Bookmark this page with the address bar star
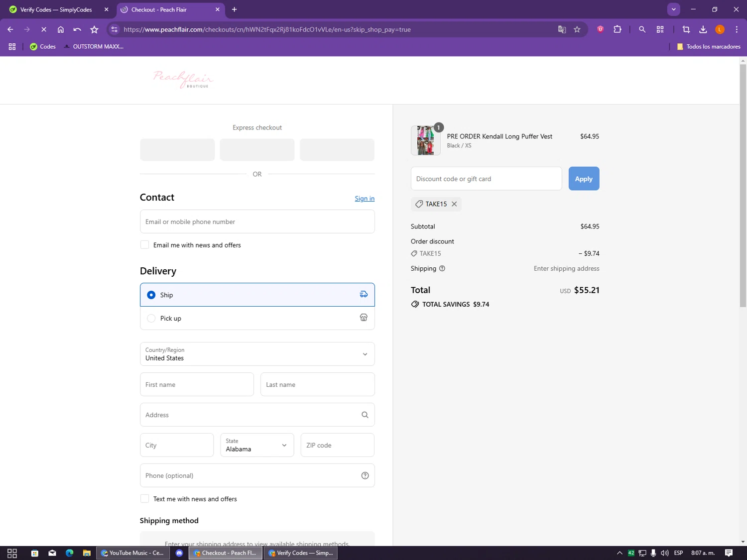This screenshot has width=747, height=560. point(577,29)
